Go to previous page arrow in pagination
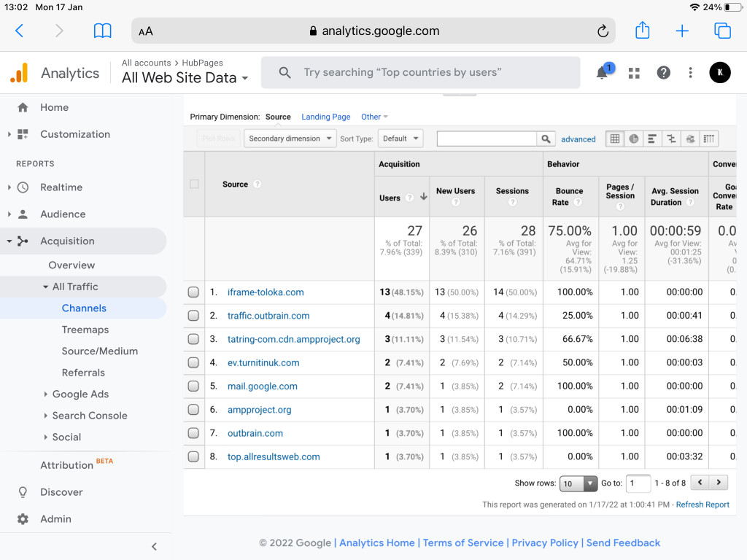The height and width of the screenshot is (560, 747). [x=700, y=483]
